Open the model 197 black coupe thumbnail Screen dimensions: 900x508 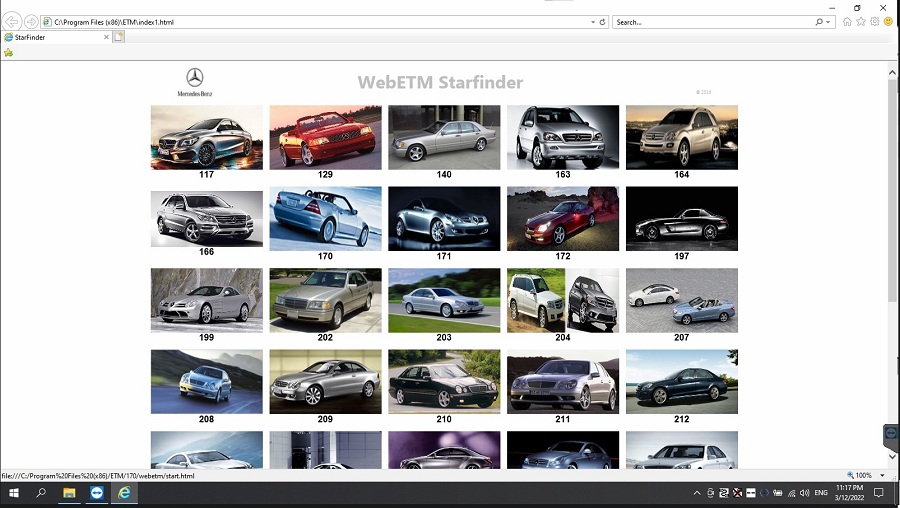[682, 219]
